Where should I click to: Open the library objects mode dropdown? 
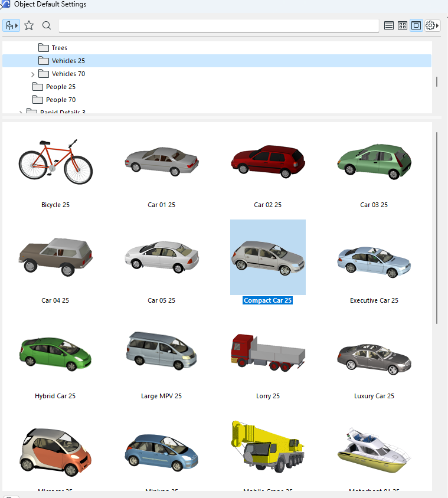click(x=11, y=25)
